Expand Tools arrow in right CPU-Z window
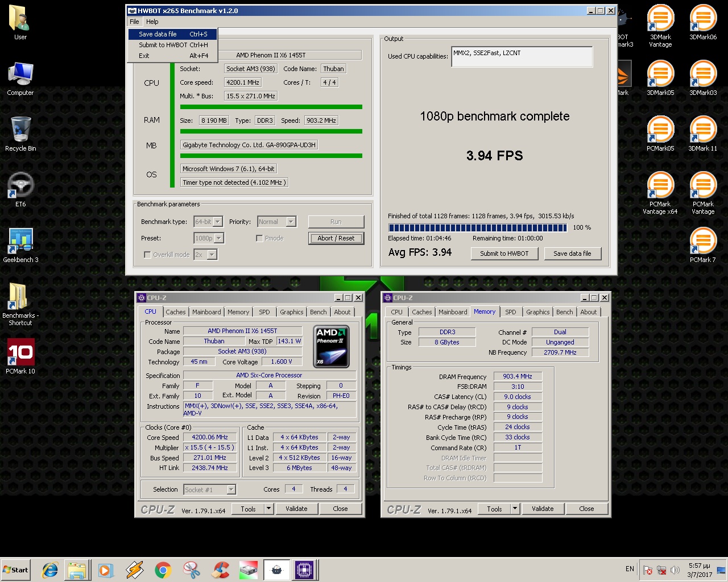Screen dimensions: 728x582 pyautogui.click(x=515, y=509)
